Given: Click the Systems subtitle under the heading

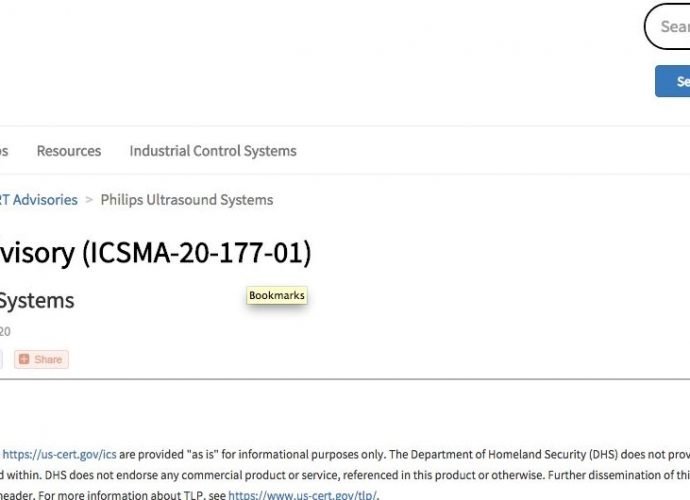Looking at the screenshot, I should point(37,301).
